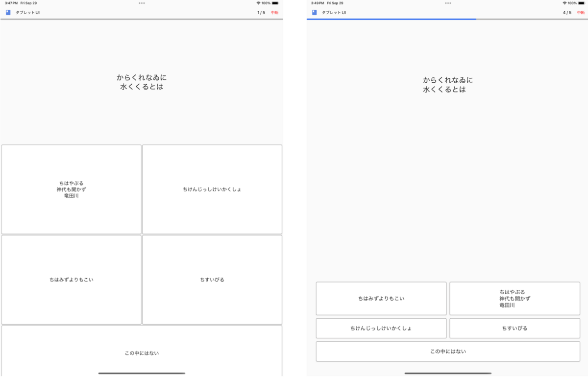Image resolution: width=588 pixels, height=377 pixels.
Task: Tap the blue app icon in right screen
Action: 315,13
